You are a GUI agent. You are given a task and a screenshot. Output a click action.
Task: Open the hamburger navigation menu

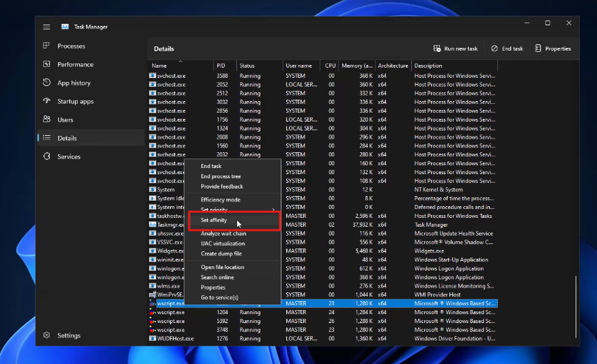coord(46,27)
